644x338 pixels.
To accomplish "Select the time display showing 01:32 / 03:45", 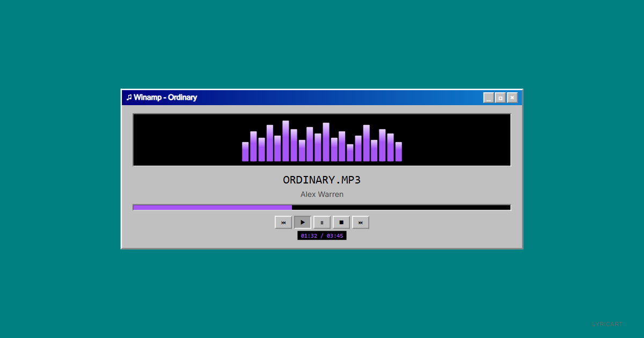I will point(321,235).
